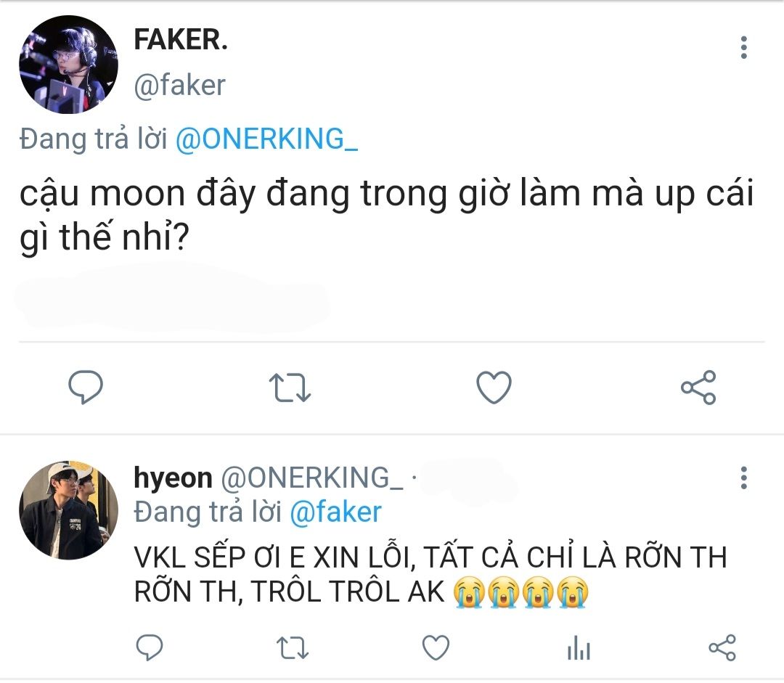Open the @ONERKING_ mention link in FAKER's tweet

pyautogui.click(x=266, y=139)
